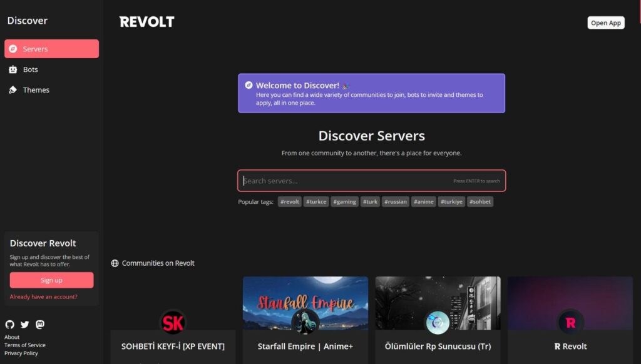Open the About link

(12, 337)
